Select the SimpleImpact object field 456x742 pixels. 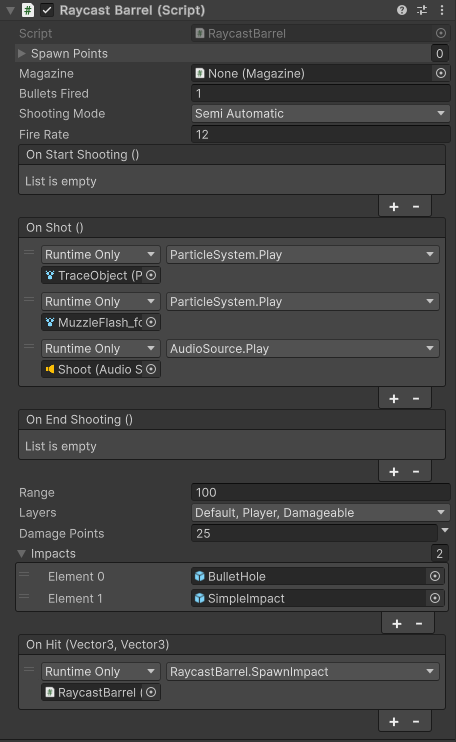click(x=310, y=598)
